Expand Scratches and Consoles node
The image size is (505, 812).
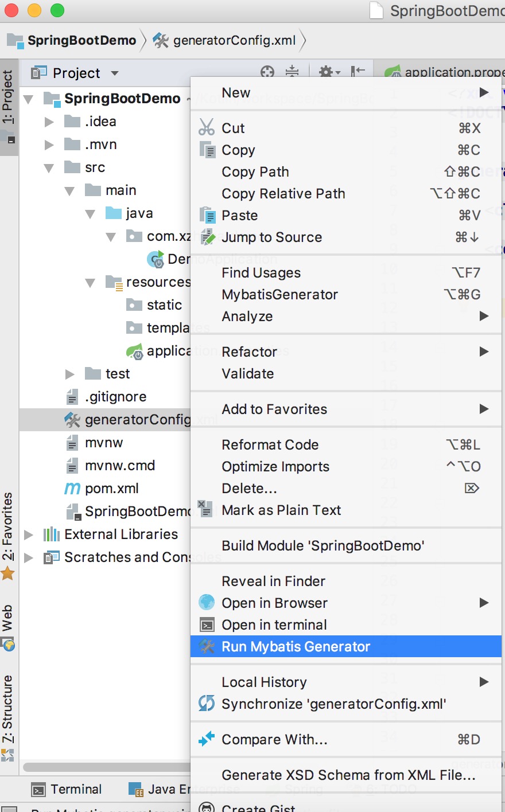29,557
